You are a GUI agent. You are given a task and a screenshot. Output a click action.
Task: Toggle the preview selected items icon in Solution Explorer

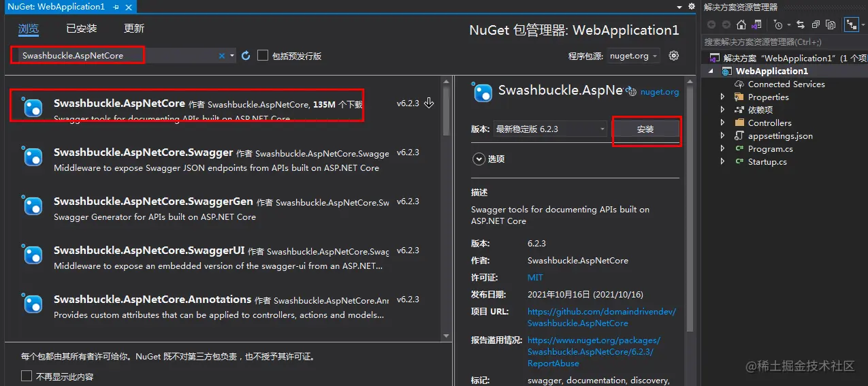pyautogui.click(x=851, y=25)
